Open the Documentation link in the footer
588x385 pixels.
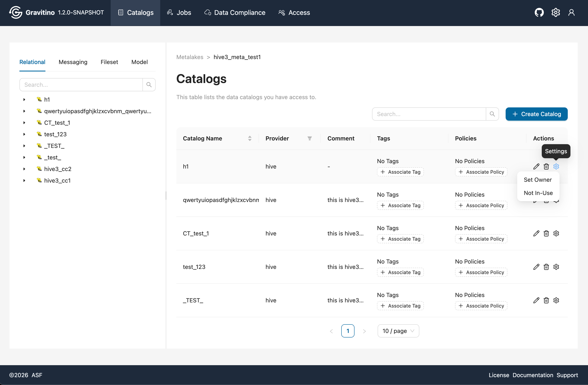[533, 375]
